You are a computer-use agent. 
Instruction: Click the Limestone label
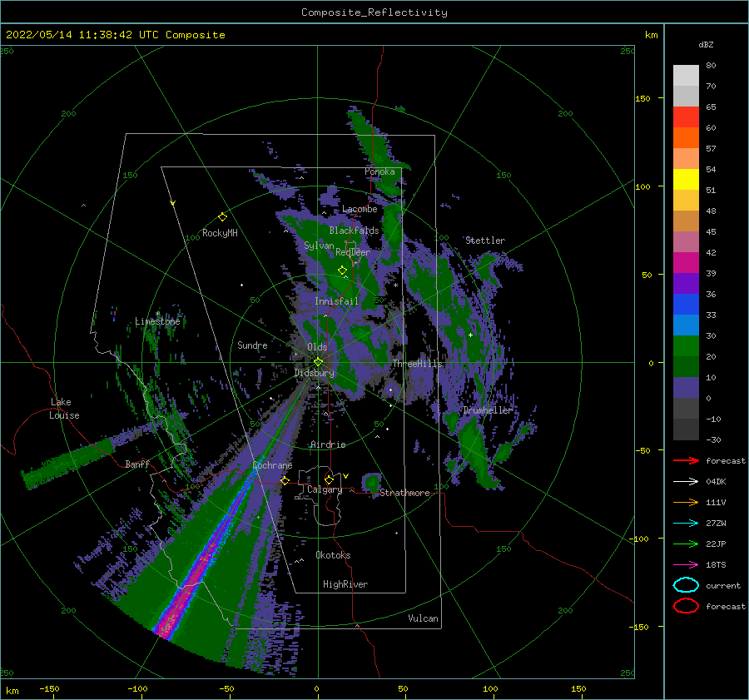157,321
